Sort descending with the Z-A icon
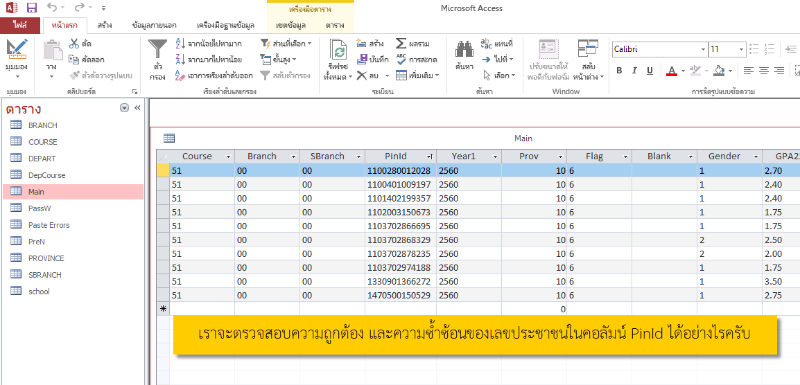This screenshot has height=385, width=800. click(180, 59)
